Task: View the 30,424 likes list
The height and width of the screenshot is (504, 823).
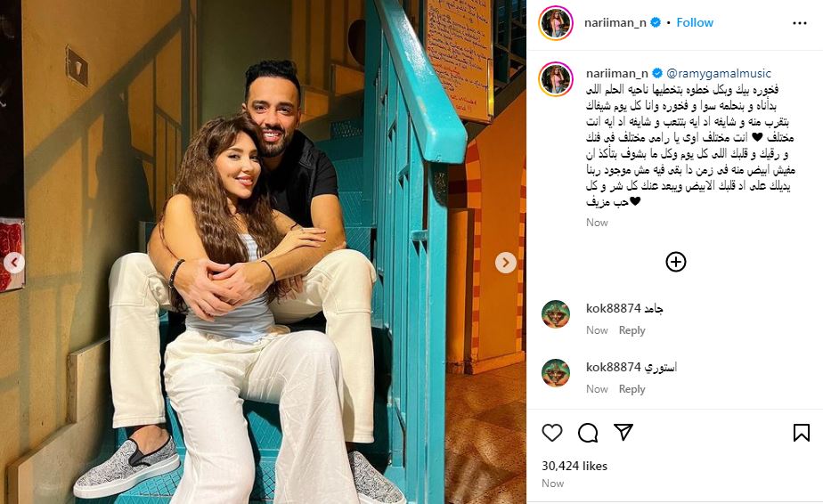Action: (574, 466)
